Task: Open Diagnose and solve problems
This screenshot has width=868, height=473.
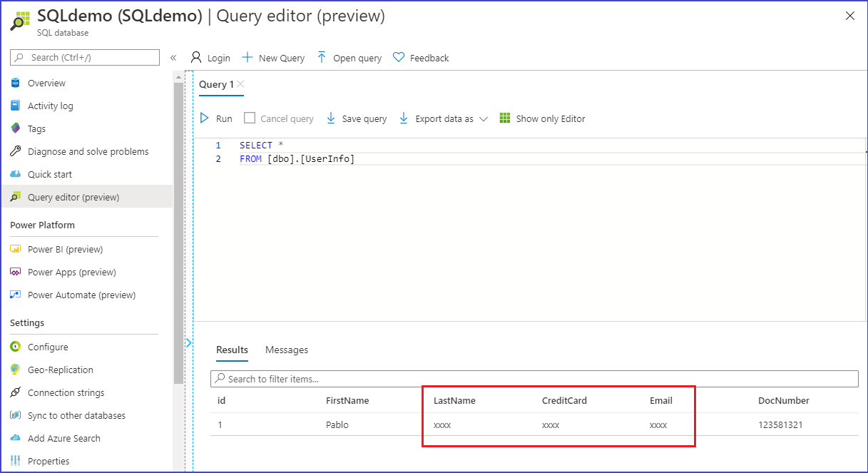Action: (88, 151)
